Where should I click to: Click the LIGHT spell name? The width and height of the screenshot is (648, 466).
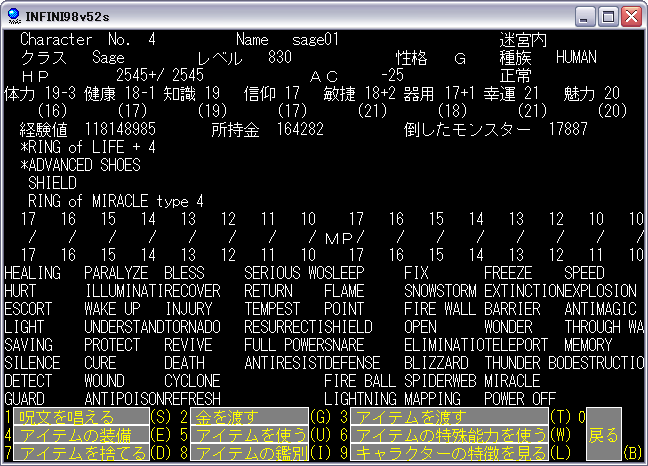24,327
